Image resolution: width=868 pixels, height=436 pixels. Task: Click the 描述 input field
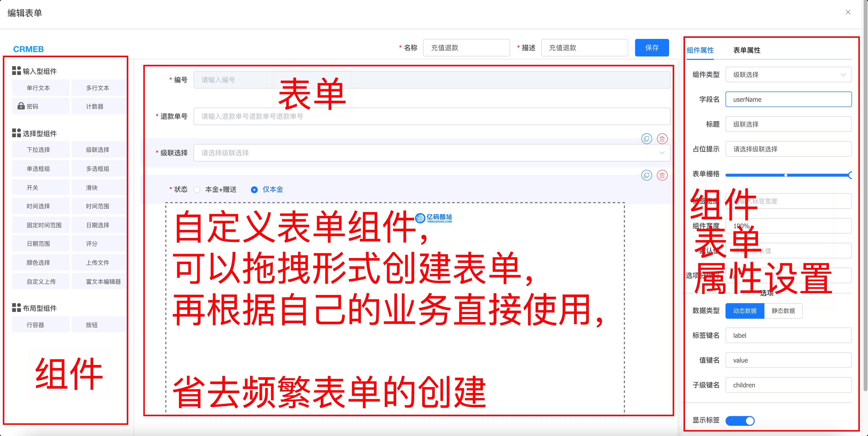pyautogui.click(x=585, y=47)
